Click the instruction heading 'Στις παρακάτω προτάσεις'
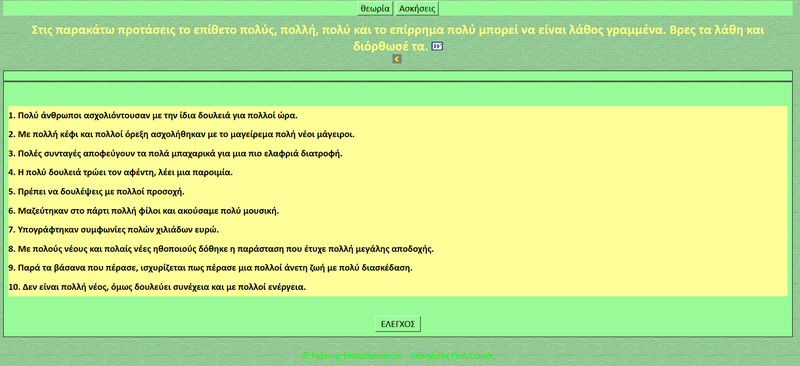800x366 pixels. (x=398, y=38)
